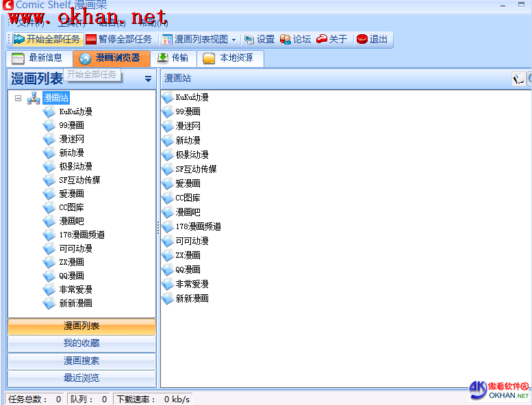The height and width of the screenshot is (405, 532).
Task: Click SF互动传媒 icon in the right list
Action: (x=167, y=169)
